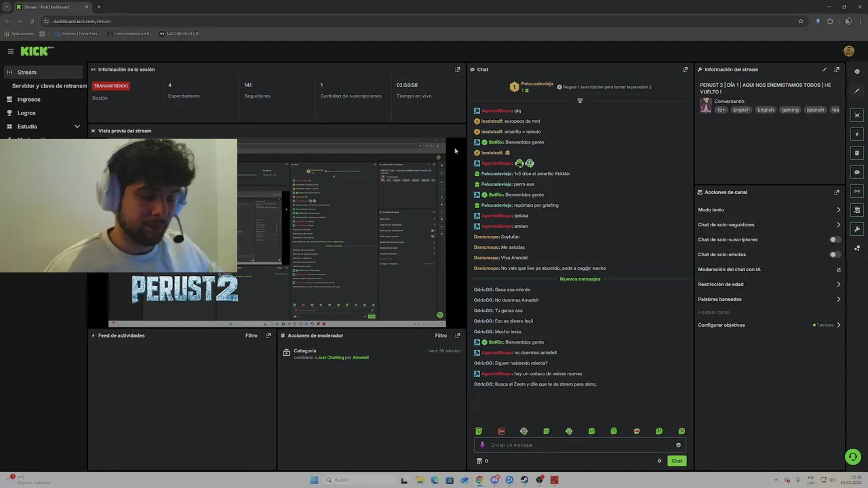The image size is (868, 488).
Task: Click in the Enviar un mensaje field
Action: (x=580, y=445)
